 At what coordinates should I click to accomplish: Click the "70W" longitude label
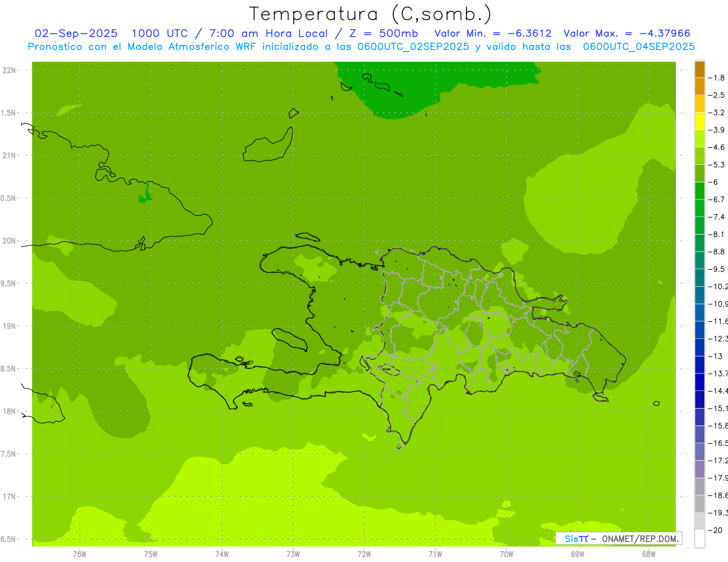pyautogui.click(x=506, y=554)
